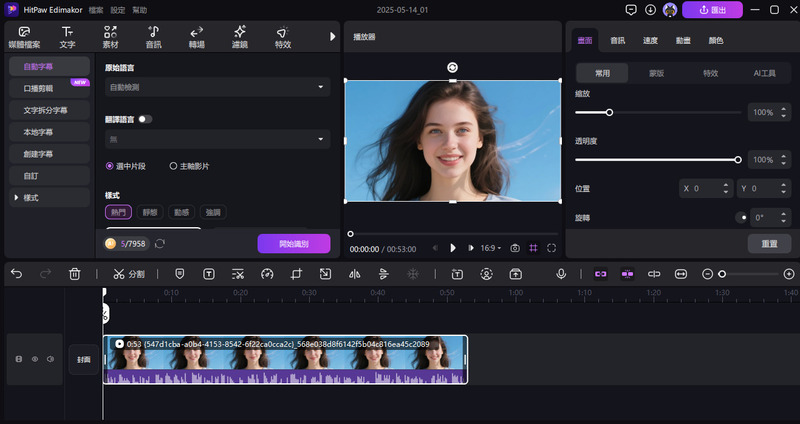
Task: Open the 文字 text tool tab
Action: pyautogui.click(x=67, y=37)
